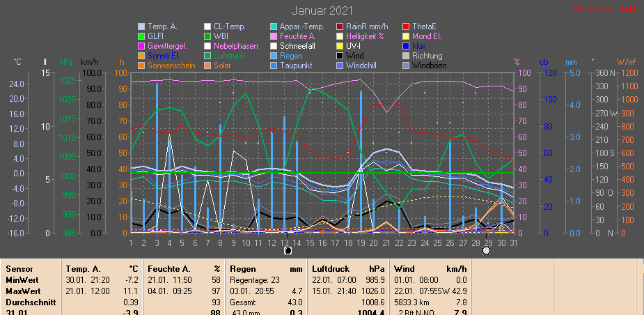
Task: Select the Richtung legend label
Action: [x=427, y=56]
